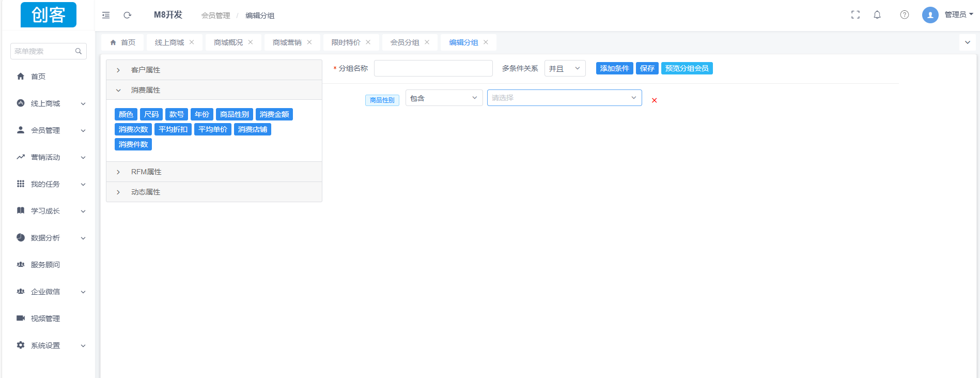Expand 会员管理 sidebar menu
Screen dimensions: 980x378
coord(49,130)
